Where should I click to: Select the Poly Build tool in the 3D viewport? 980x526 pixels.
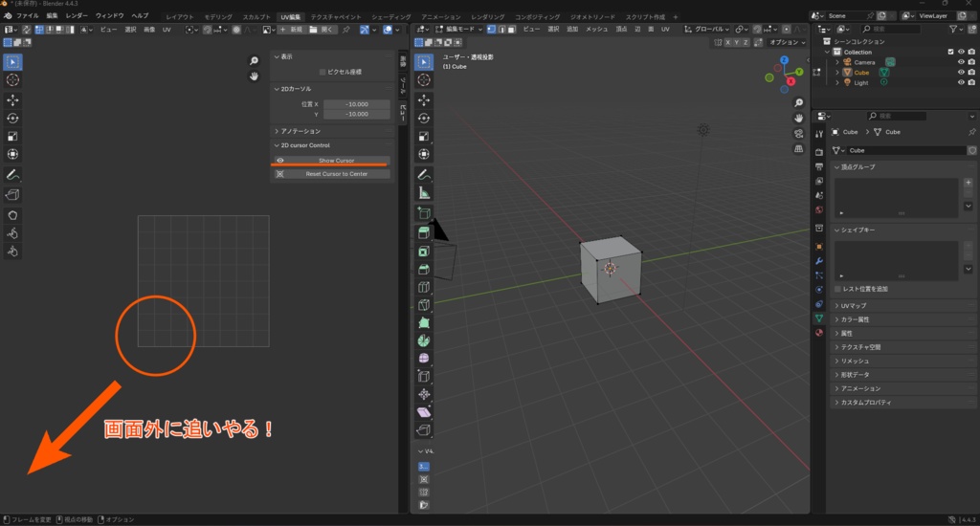424,323
